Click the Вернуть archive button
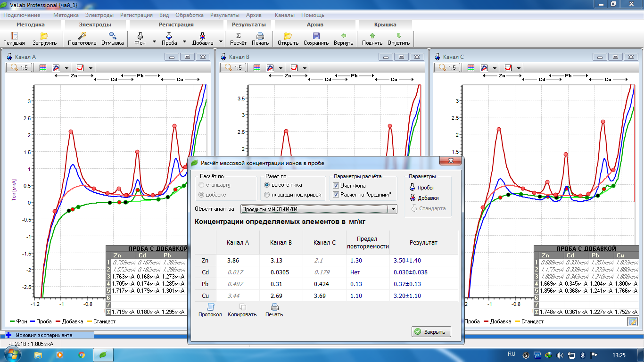The width and height of the screenshot is (644, 362). [x=344, y=39]
